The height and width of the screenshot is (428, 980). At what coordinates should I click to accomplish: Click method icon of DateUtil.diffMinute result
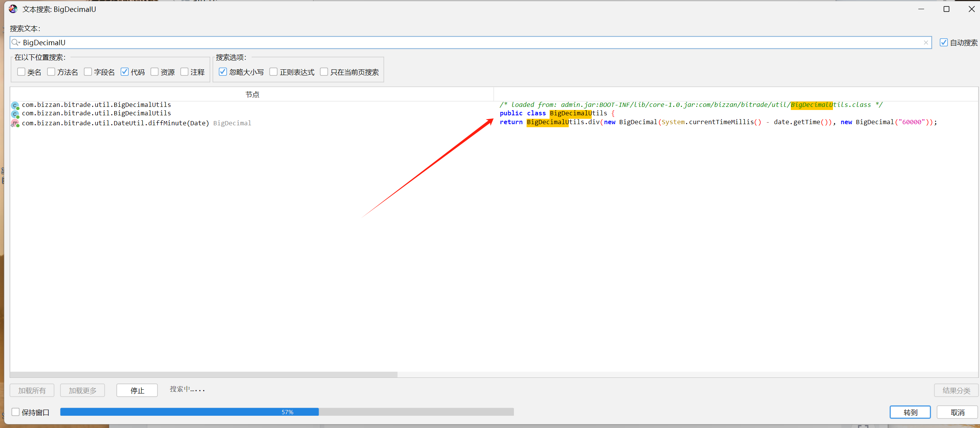coord(15,123)
